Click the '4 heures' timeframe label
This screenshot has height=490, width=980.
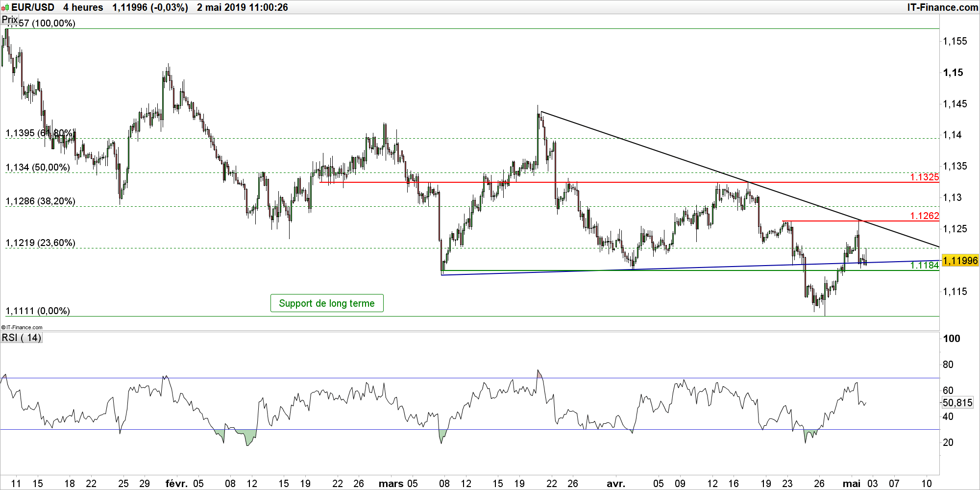tap(83, 7)
